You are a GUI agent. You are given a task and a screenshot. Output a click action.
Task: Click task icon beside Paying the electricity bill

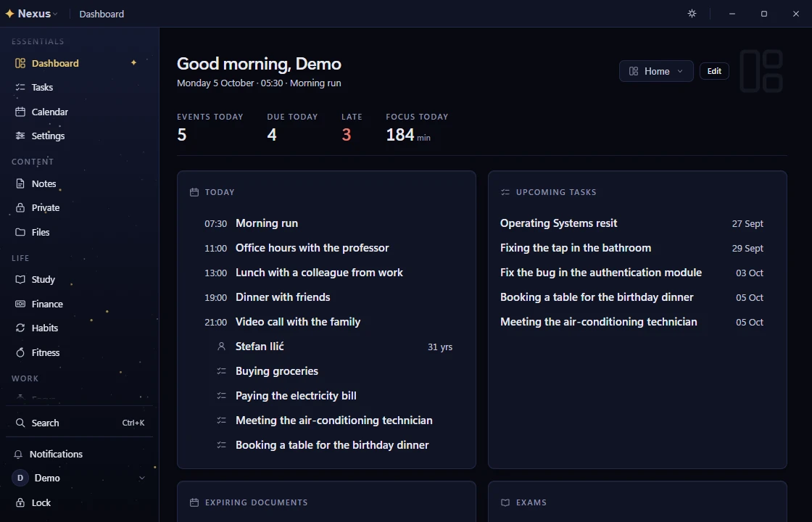221,396
